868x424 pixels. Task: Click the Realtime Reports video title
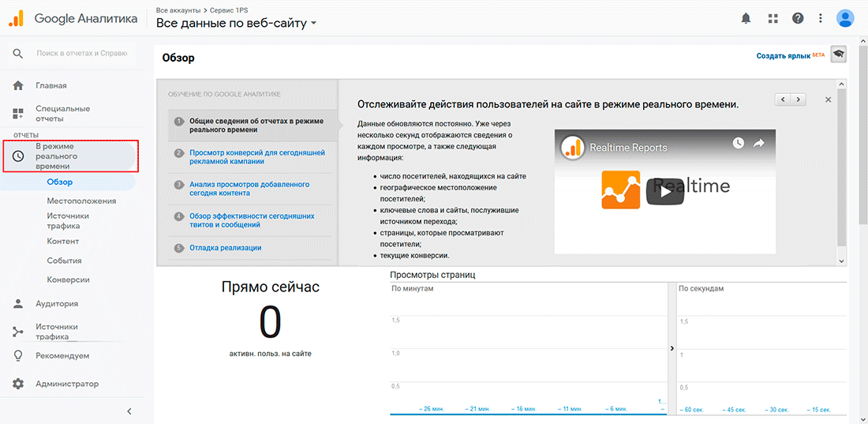click(x=628, y=148)
